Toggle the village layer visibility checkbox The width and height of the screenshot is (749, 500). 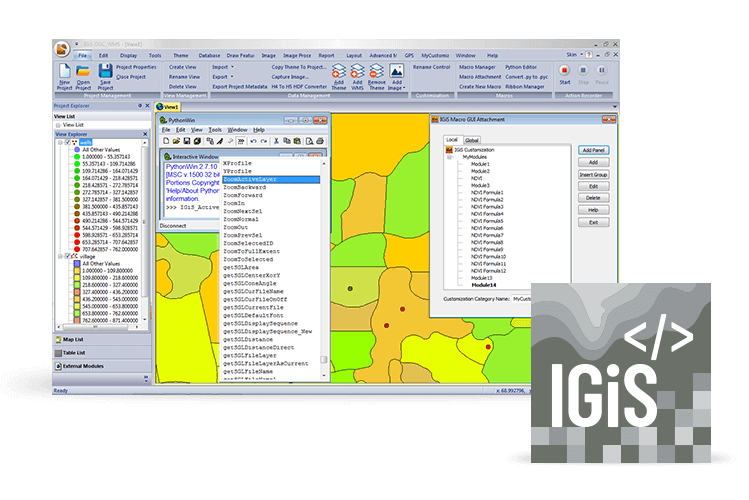point(68,256)
